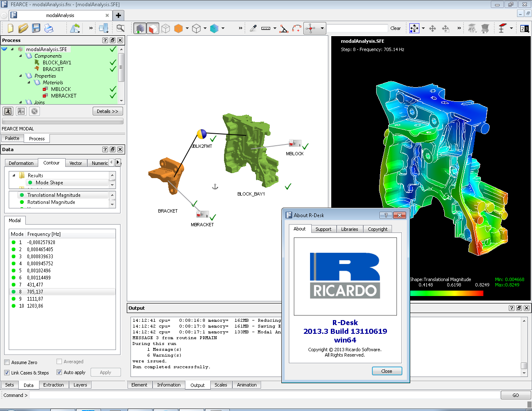Open the Libraries tab in About dialog
The image size is (532, 411).
pyautogui.click(x=349, y=229)
